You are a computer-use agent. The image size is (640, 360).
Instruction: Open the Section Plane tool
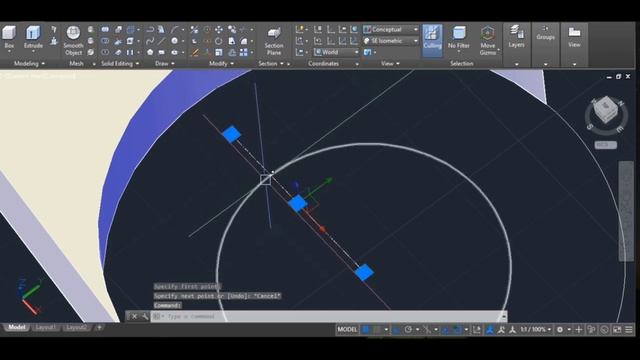click(274, 41)
